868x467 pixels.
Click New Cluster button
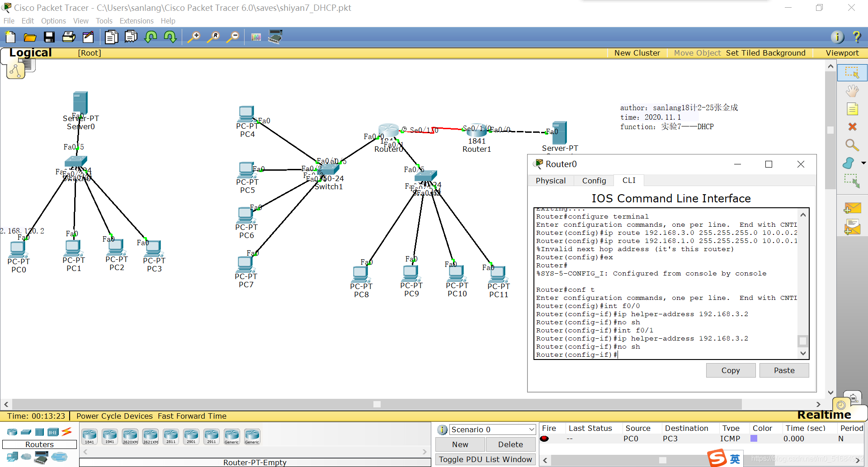[637, 53]
